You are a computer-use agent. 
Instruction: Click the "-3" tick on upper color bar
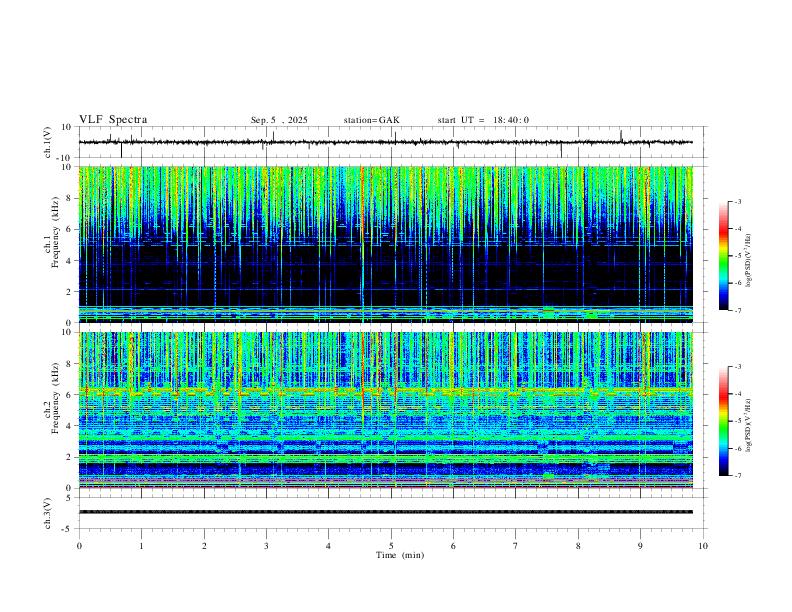click(x=737, y=201)
